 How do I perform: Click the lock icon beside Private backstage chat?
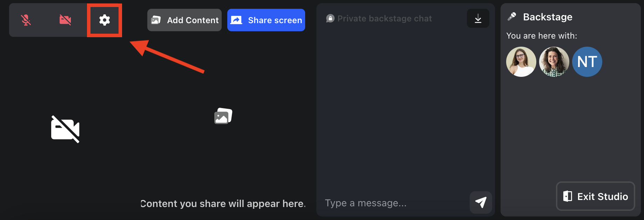[330, 18]
